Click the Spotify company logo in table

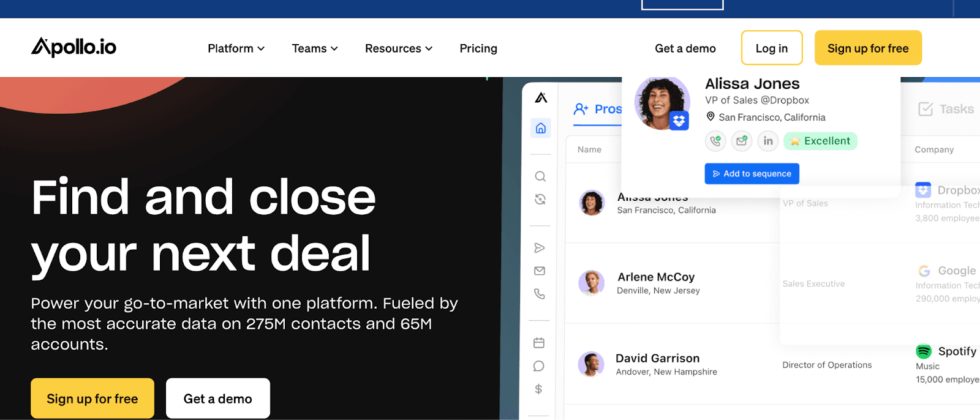924,351
